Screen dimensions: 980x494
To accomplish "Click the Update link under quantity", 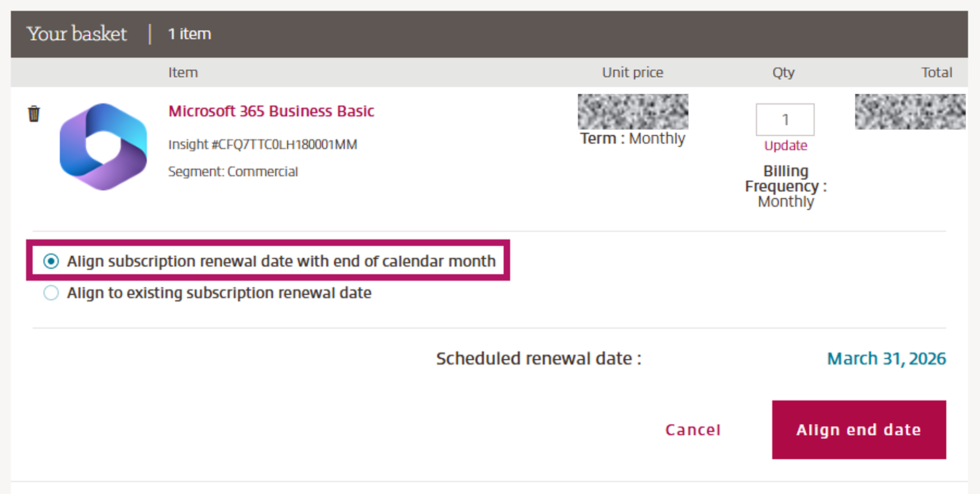I will [x=785, y=146].
